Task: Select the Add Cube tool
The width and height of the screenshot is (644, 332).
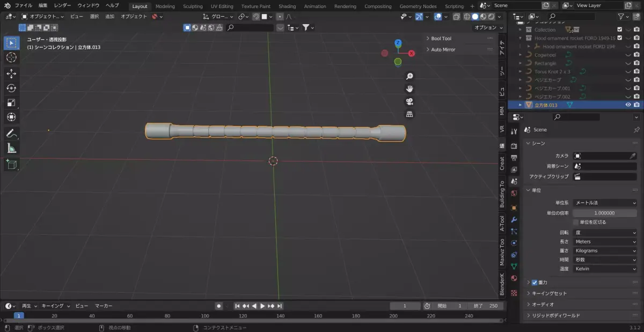Action: pos(11,165)
